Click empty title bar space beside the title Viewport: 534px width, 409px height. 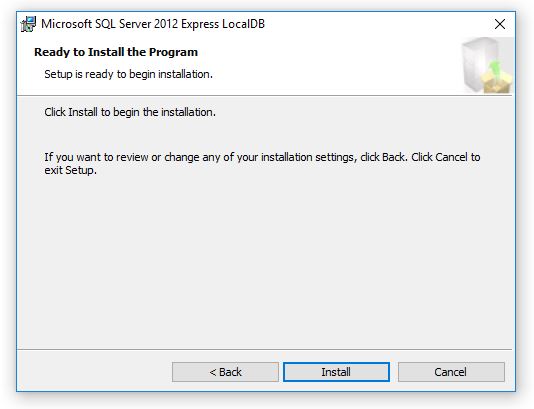(375, 24)
